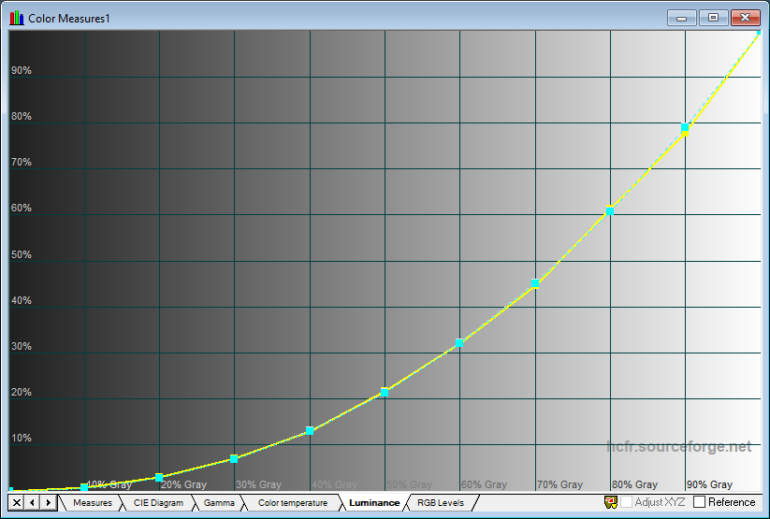
Task: Toggle the Adjust XYZ checkbox
Action: pyautogui.click(x=626, y=502)
